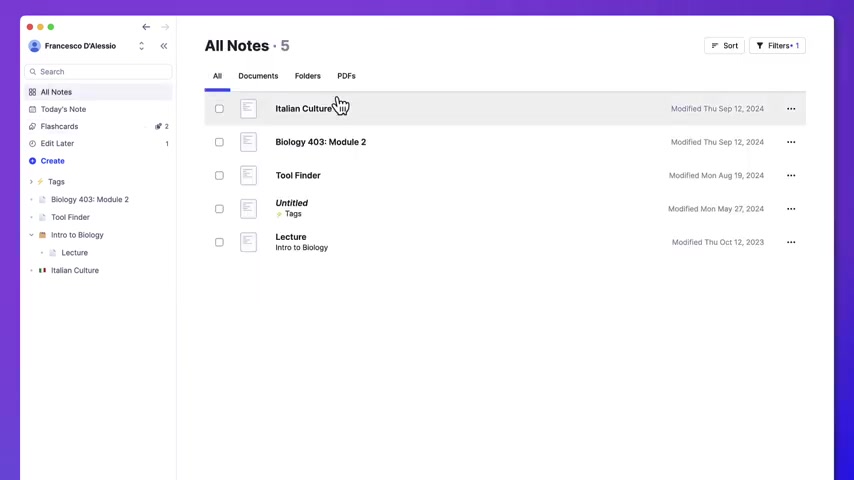Collapse the Intro to Biology folder

coord(31,235)
